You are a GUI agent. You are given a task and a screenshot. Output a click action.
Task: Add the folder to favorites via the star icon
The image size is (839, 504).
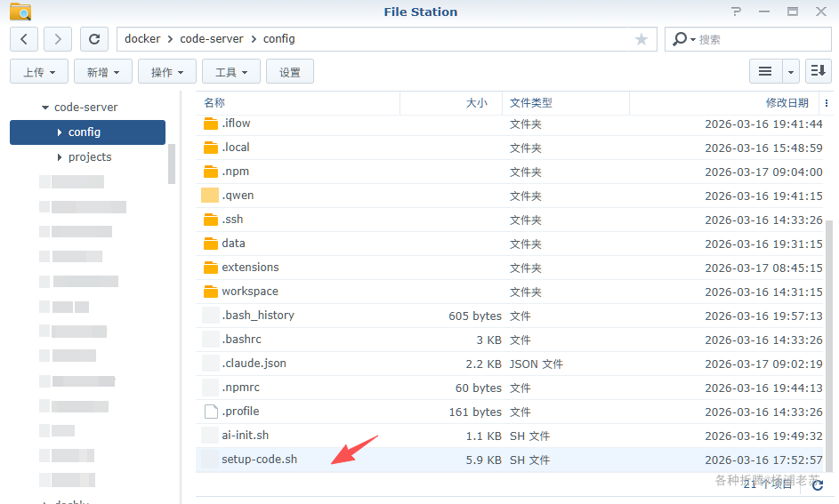click(x=641, y=39)
